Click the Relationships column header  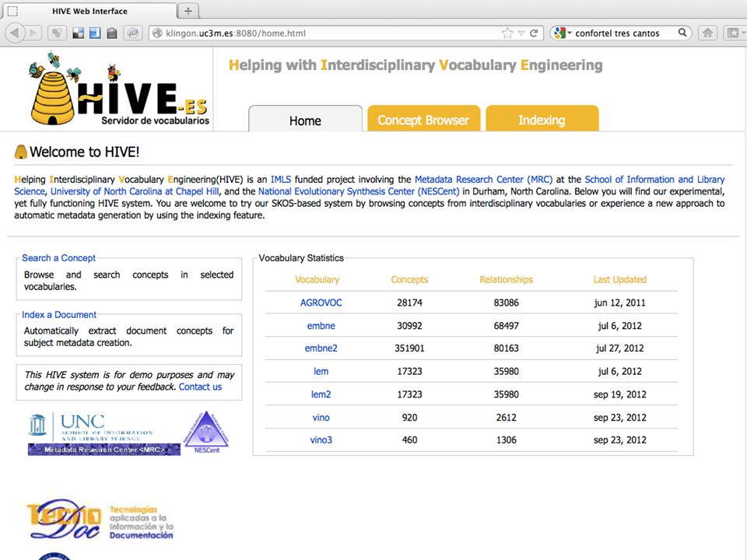pos(506,279)
